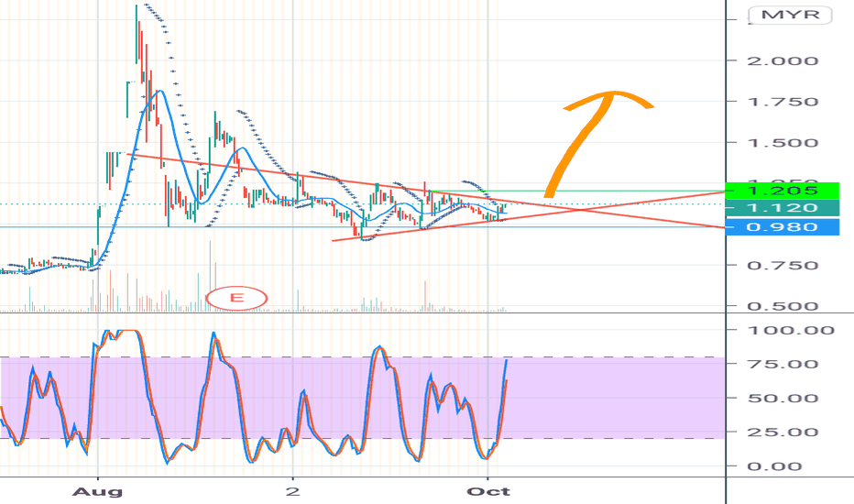
Task: Click the 75.00 oscillator scale value
Action: point(783,364)
